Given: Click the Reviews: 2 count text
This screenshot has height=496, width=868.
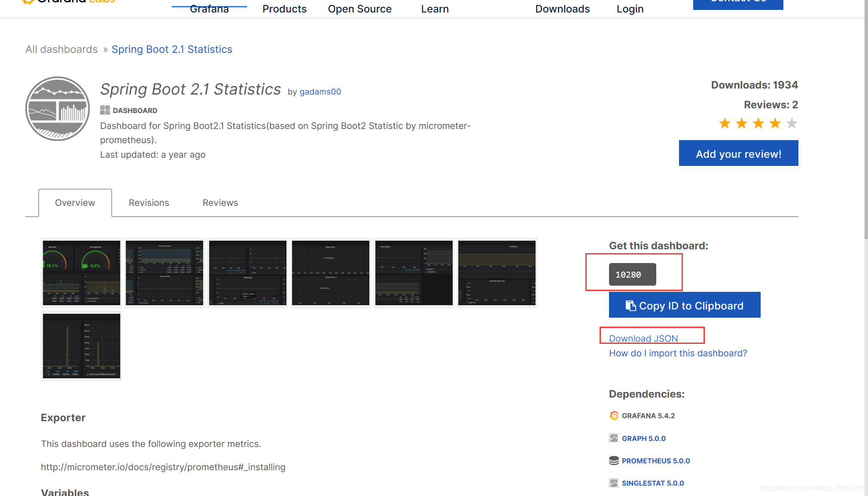Looking at the screenshot, I should click(x=771, y=105).
